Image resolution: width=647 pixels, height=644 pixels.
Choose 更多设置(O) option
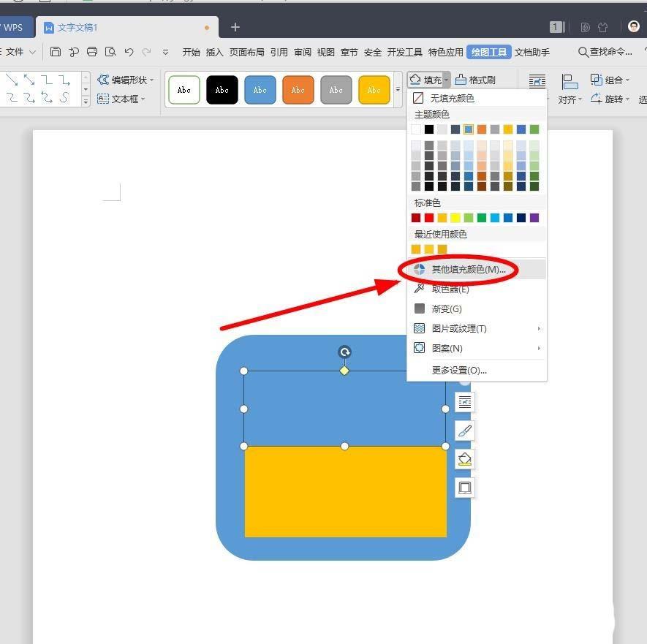tap(477, 370)
